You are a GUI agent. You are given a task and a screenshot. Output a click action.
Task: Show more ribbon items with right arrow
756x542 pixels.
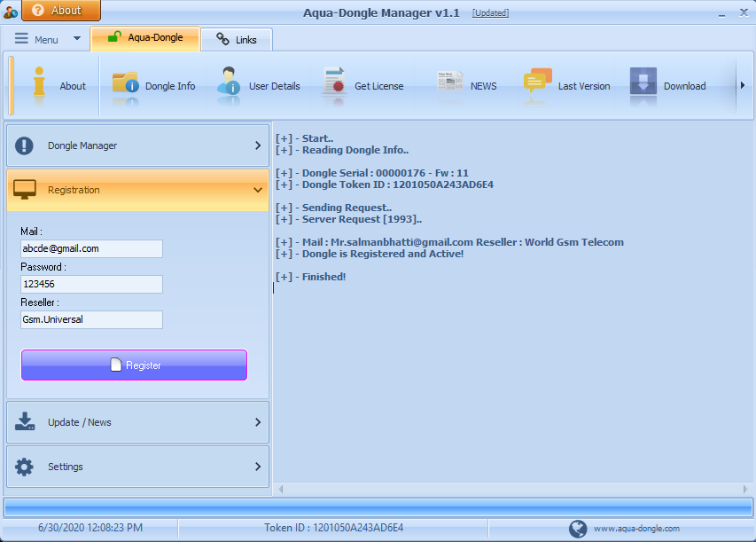click(x=743, y=85)
